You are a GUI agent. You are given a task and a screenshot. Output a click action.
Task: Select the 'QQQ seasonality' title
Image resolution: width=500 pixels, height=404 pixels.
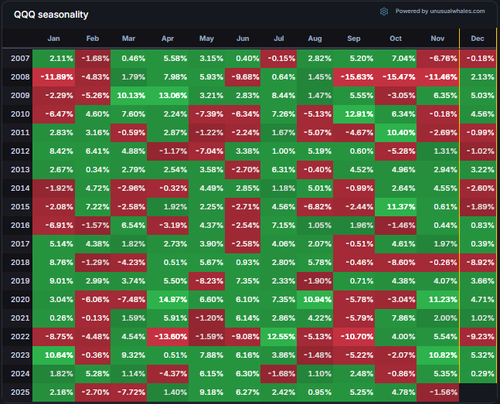pos(51,15)
